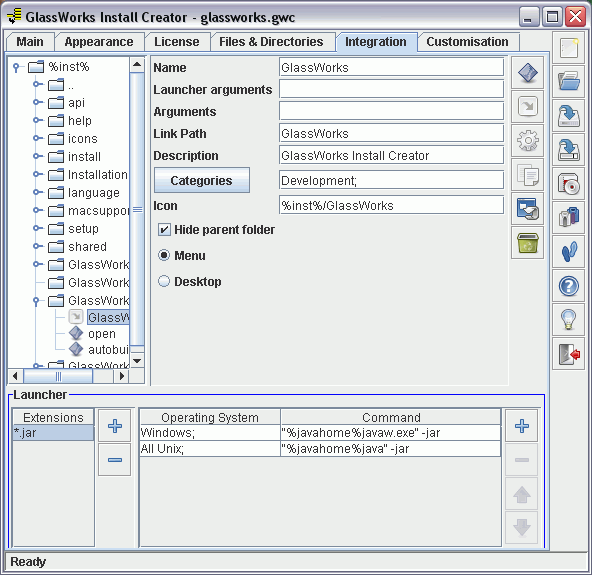Click the blue screen with cup icon
Viewport: 592px width, 575px height.
click(527, 209)
